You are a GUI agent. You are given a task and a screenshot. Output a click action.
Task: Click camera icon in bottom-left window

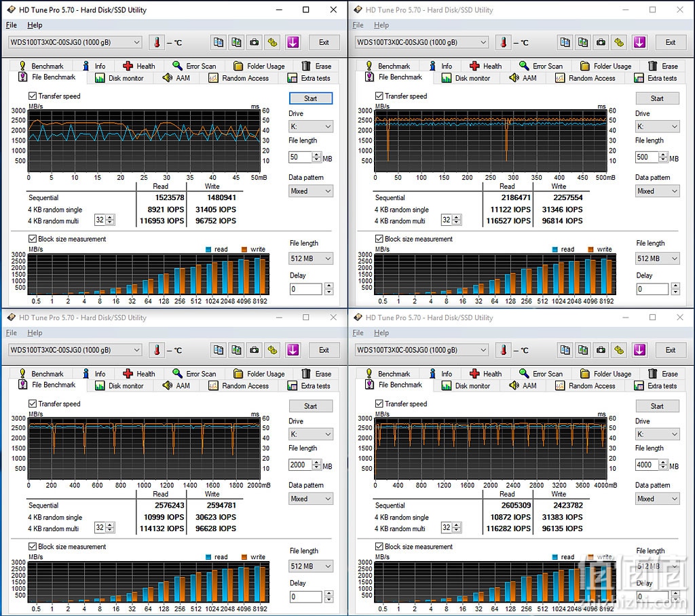pos(255,350)
